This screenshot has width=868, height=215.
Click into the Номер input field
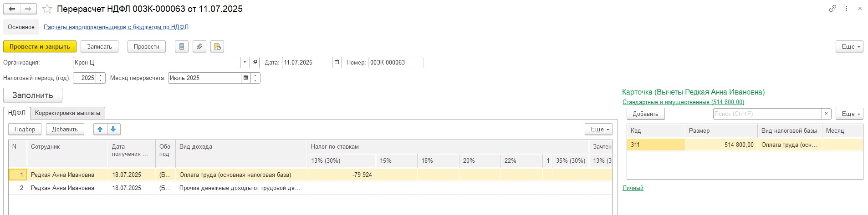click(395, 62)
